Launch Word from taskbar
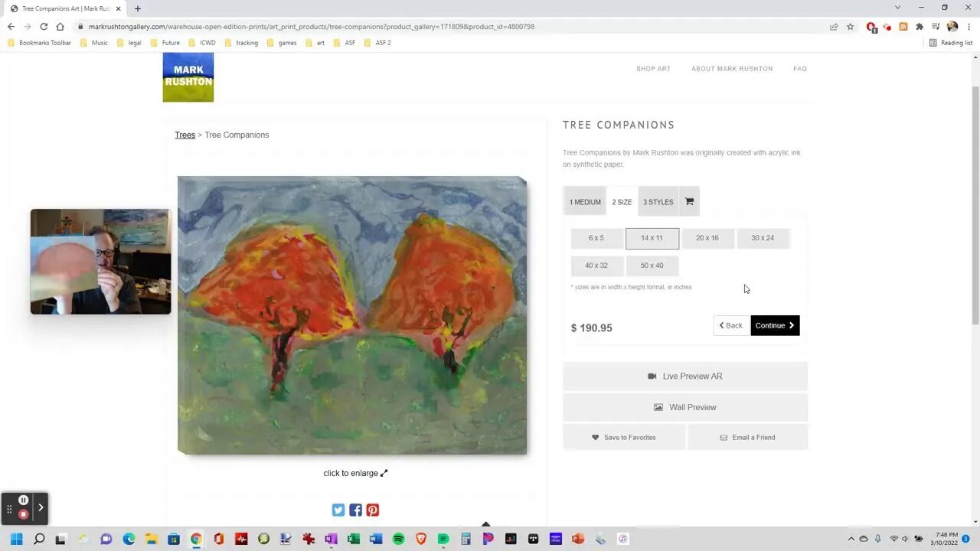The height and width of the screenshot is (551, 980). click(x=376, y=539)
